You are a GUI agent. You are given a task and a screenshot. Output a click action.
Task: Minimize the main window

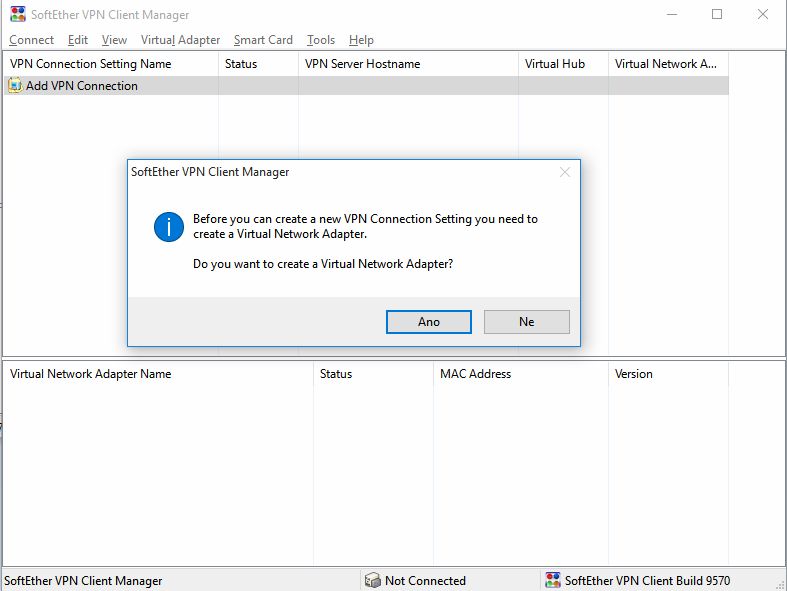coord(672,14)
